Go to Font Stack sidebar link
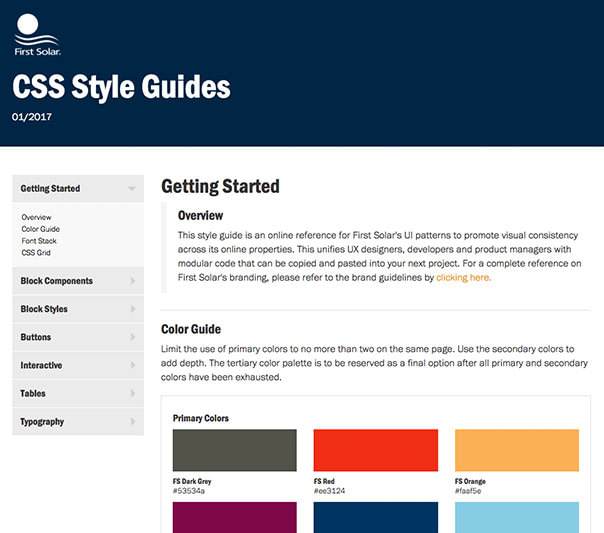Image resolution: width=604 pixels, height=533 pixels. 39,241
